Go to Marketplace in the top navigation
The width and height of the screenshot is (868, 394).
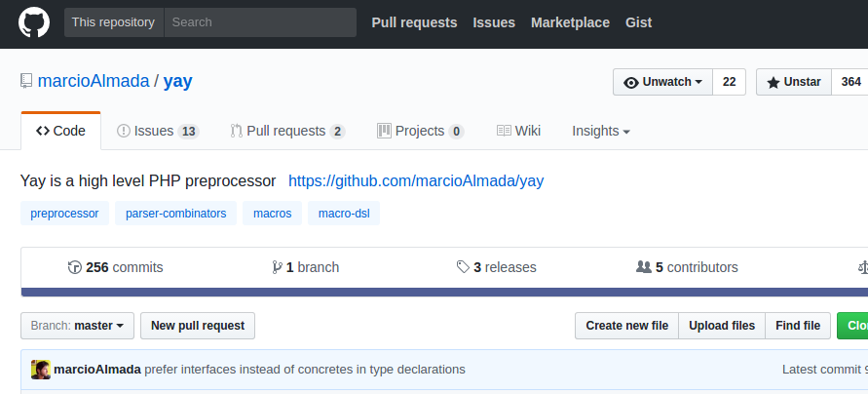coord(570,22)
